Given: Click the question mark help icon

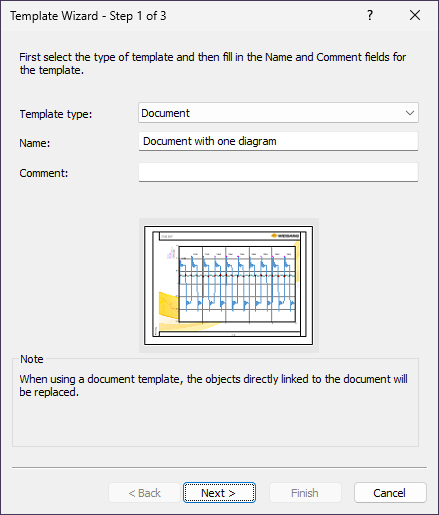Looking at the screenshot, I should click(370, 15).
